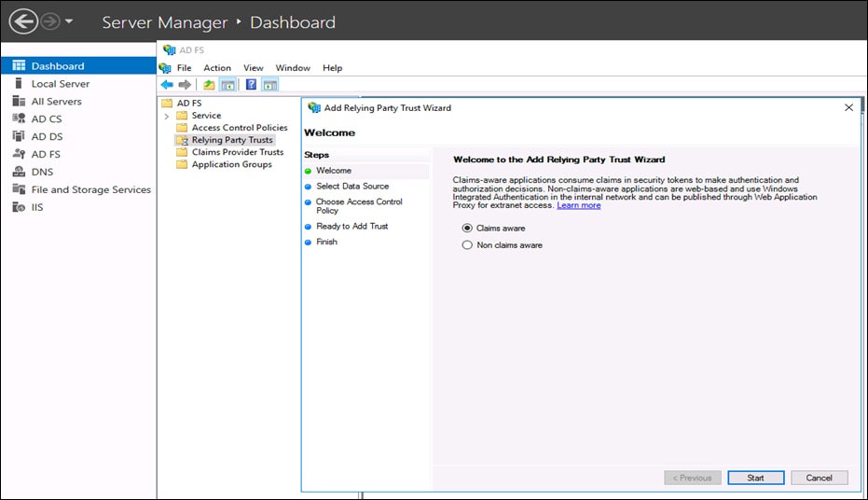Click the AD DS sidebar icon
The height and width of the screenshot is (500, 868).
[x=19, y=136]
